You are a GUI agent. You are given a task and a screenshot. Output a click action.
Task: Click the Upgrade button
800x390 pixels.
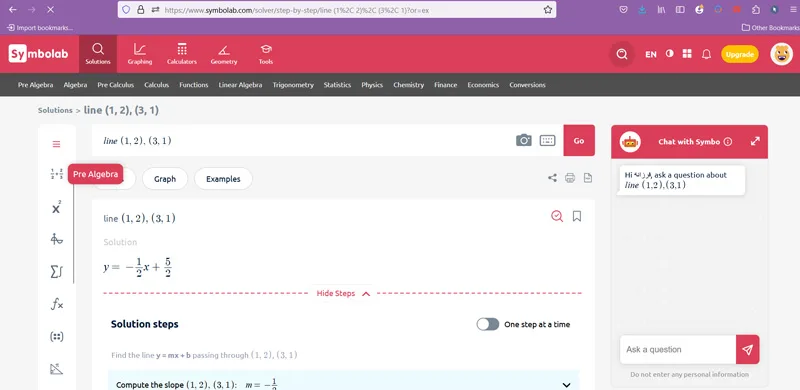[x=739, y=54]
